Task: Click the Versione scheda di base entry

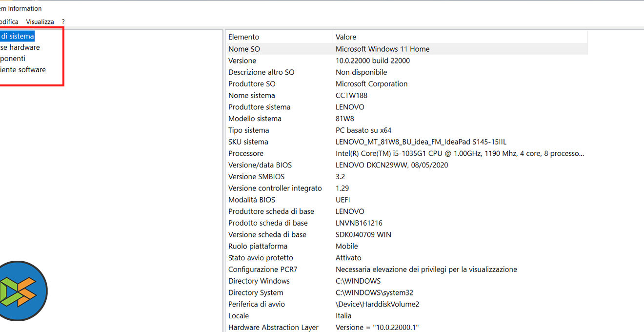Action: click(267, 235)
